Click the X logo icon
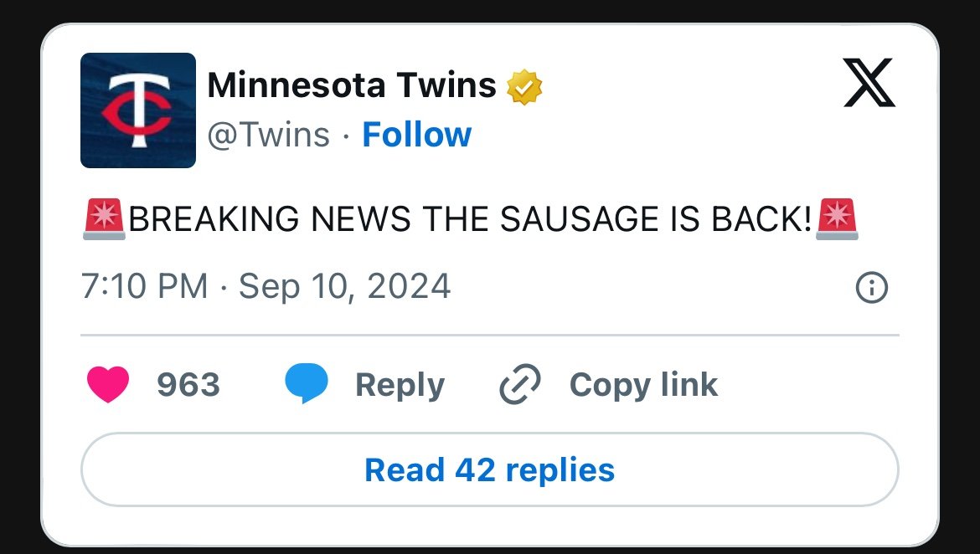Screen dimensions: 980x554 (x=869, y=83)
